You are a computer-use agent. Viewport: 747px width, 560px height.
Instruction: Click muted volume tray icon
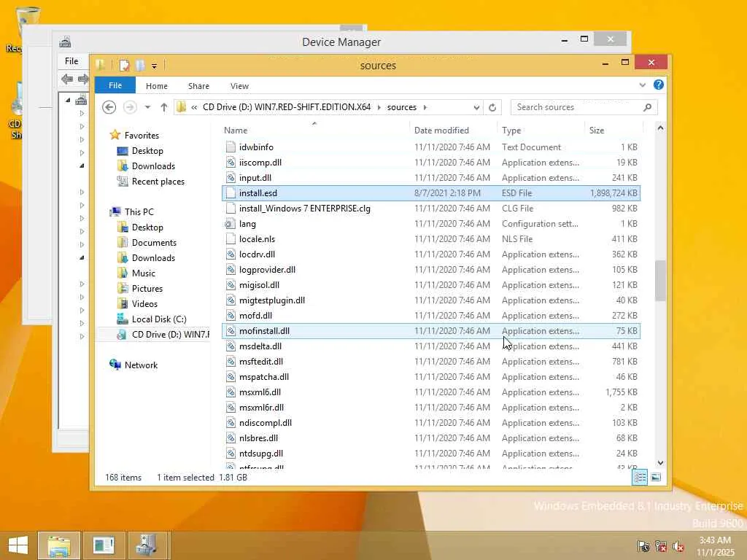[678, 546]
